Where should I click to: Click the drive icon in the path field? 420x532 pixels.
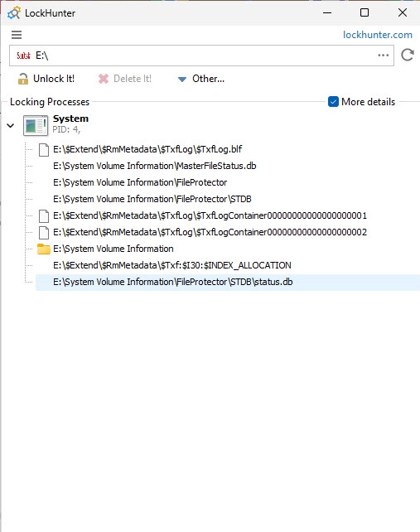pos(23,56)
